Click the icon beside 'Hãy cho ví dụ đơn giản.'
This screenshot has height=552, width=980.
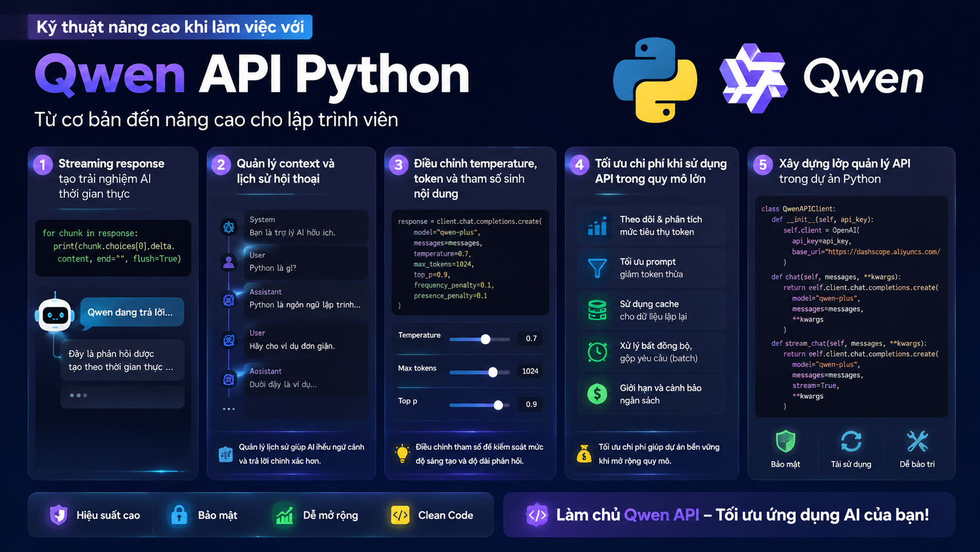229,340
